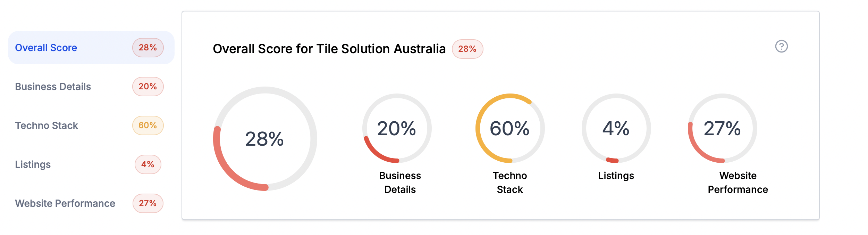Go to the Website Performance tab

[x=65, y=203]
